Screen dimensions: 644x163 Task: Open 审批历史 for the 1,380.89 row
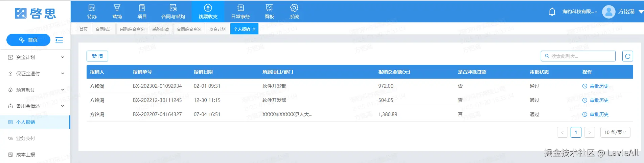[599, 114]
